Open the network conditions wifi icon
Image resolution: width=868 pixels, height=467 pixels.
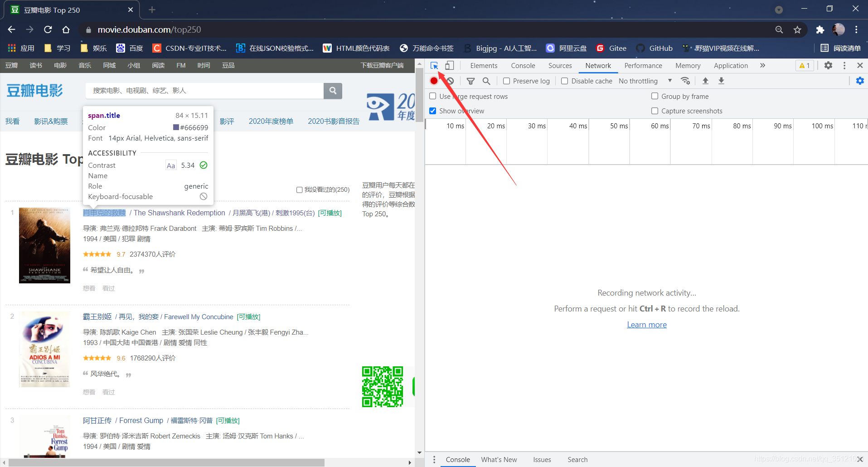(685, 81)
